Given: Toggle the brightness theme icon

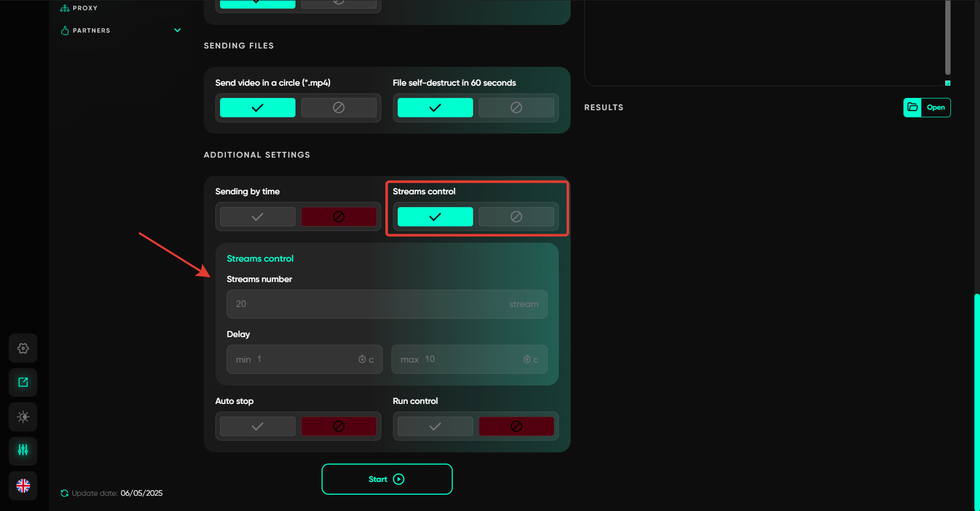Looking at the screenshot, I should coord(23,417).
